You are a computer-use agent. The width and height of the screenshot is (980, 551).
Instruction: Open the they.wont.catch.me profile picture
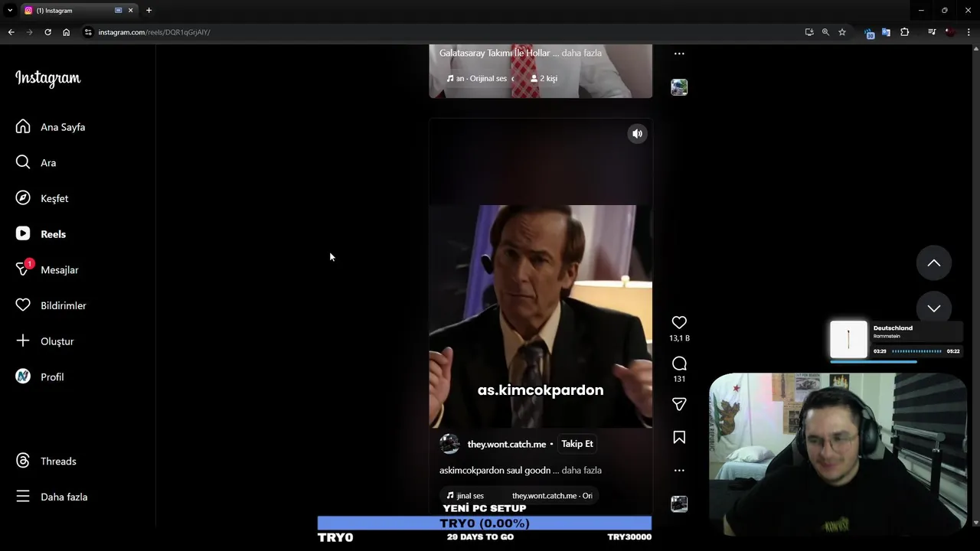(449, 444)
